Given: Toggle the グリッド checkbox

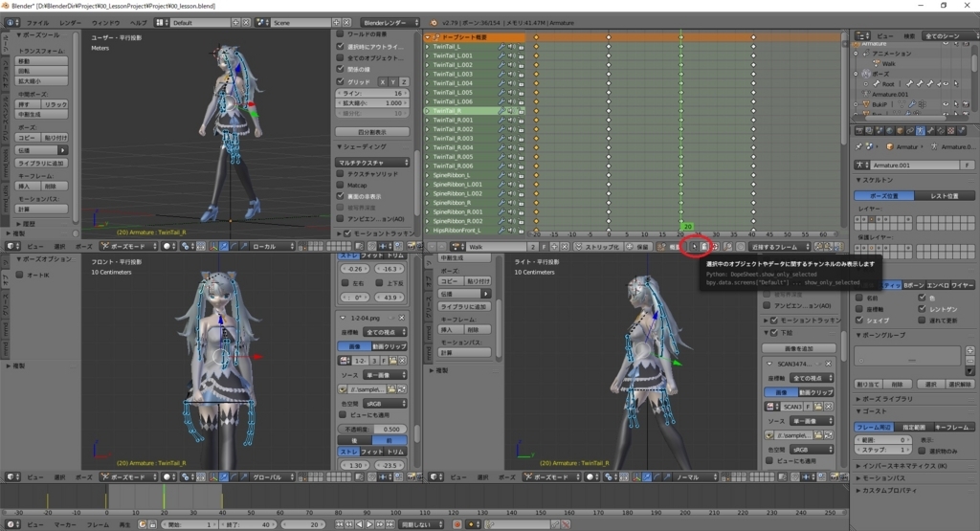Looking at the screenshot, I should (x=341, y=81).
